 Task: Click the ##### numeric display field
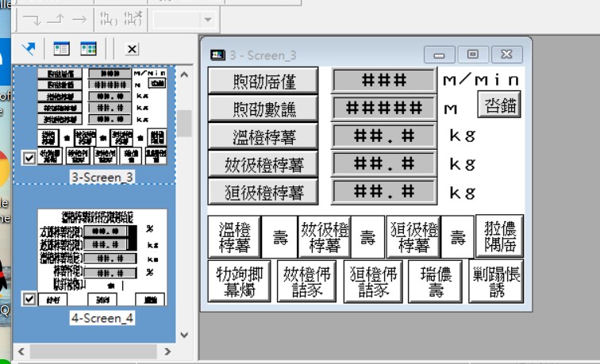384,108
